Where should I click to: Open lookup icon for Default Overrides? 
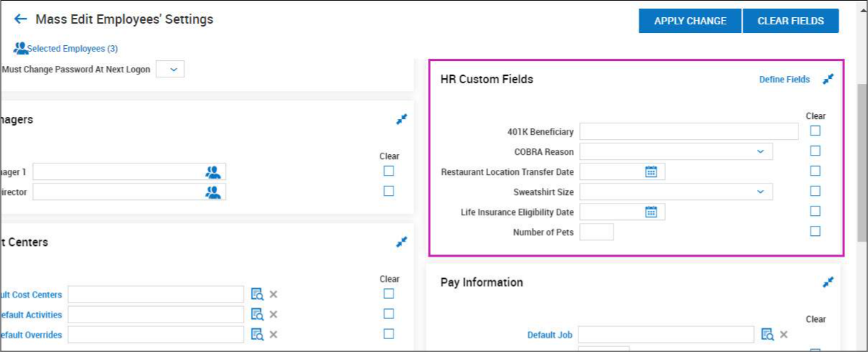point(257,334)
